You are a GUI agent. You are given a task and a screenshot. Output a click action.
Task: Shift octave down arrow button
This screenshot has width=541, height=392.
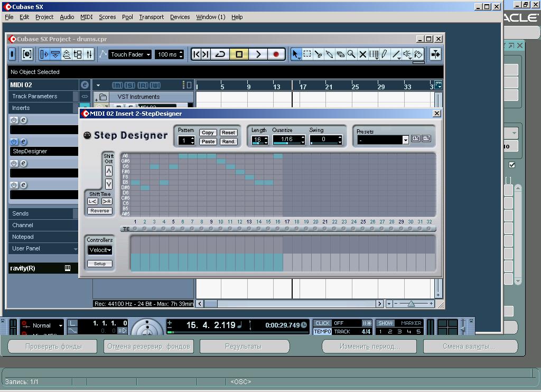coord(109,184)
